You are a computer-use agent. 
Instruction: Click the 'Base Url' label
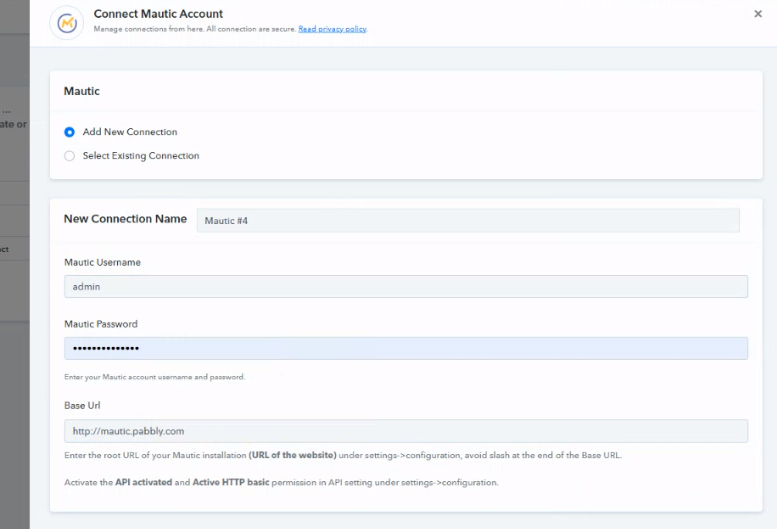coord(82,406)
